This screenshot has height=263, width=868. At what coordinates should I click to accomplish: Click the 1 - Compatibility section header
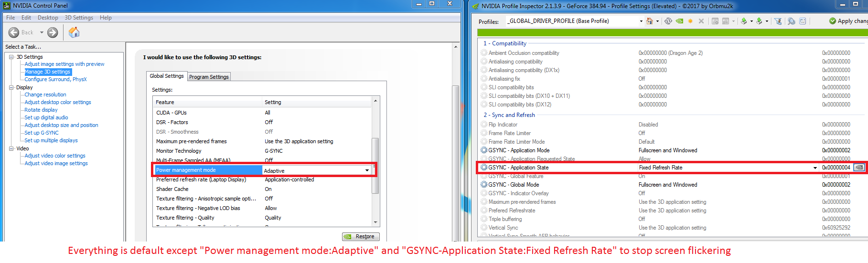[x=505, y=43]
